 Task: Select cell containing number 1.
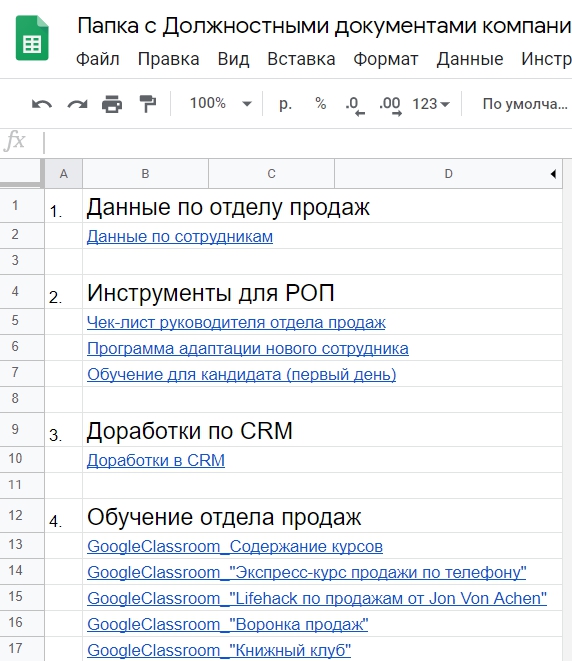pyautogui.click(x=64, y=206)
